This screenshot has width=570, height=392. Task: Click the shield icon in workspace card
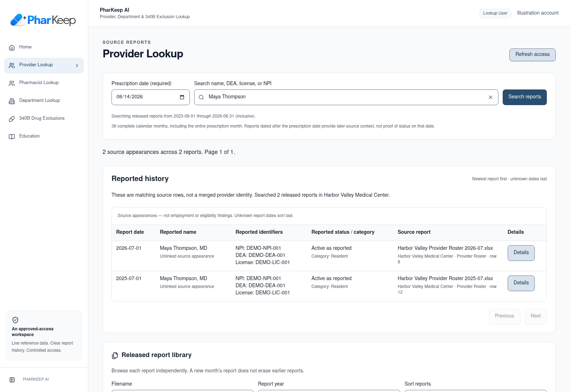[15, 320]
